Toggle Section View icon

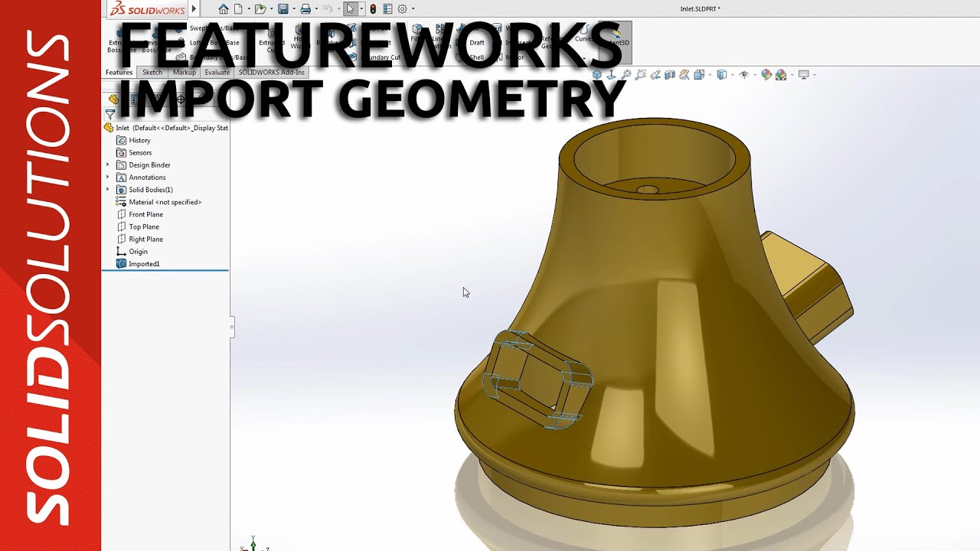pos(670,75)
